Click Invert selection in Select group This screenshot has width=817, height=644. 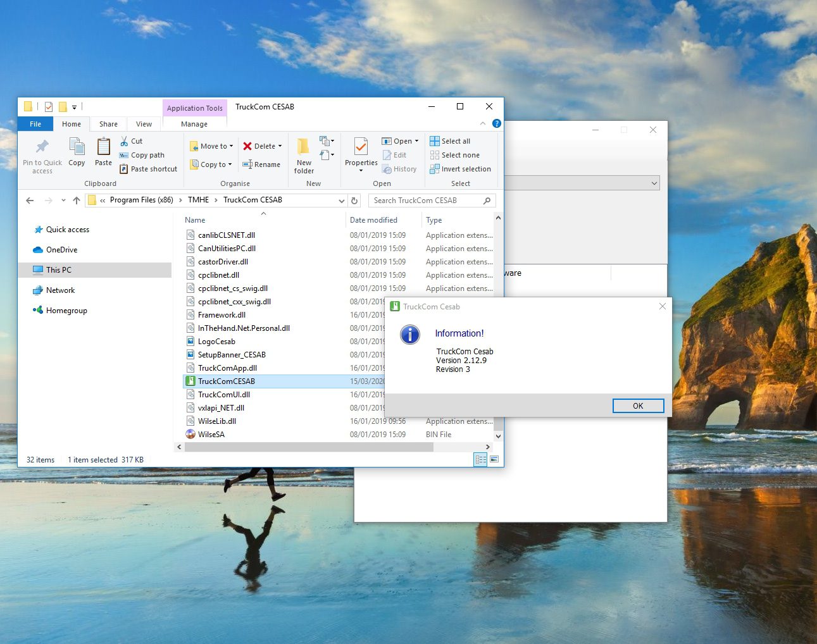460,169
